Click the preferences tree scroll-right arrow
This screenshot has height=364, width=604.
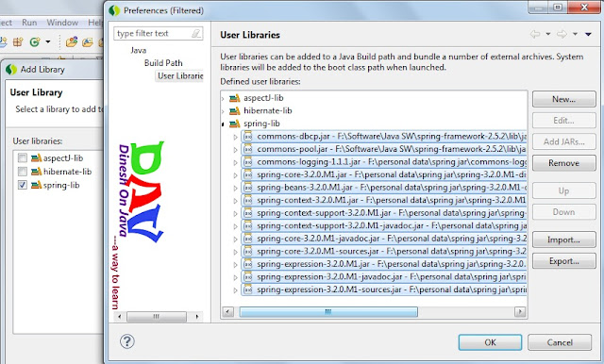tap(197, 317)
